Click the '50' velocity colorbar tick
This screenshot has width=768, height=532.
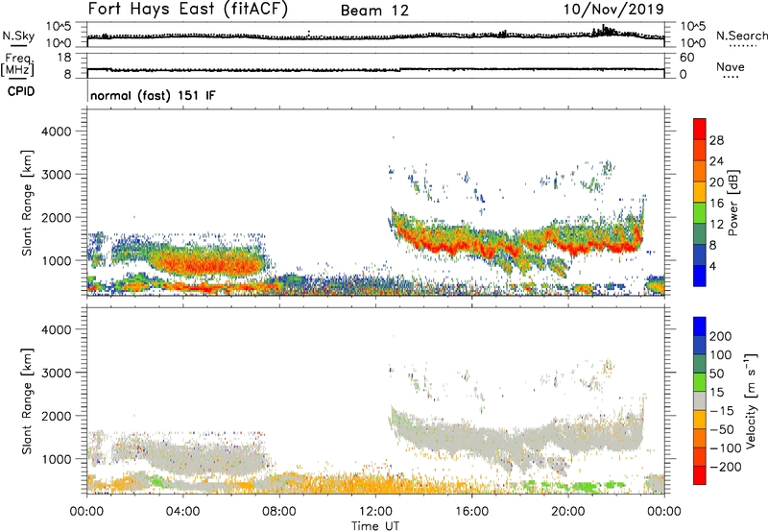pyautogui.click(x=716, y=374)
